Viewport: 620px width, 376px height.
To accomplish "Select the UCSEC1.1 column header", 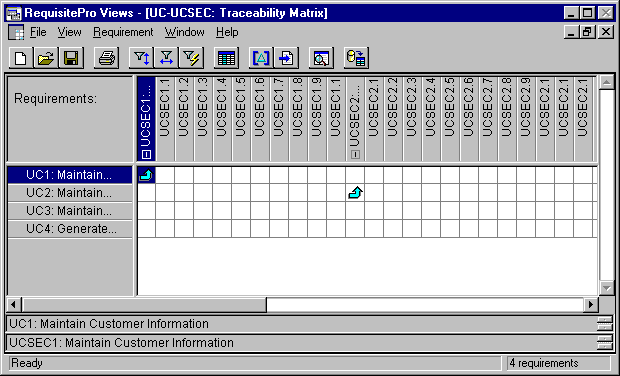I will [x=165, y=119].
